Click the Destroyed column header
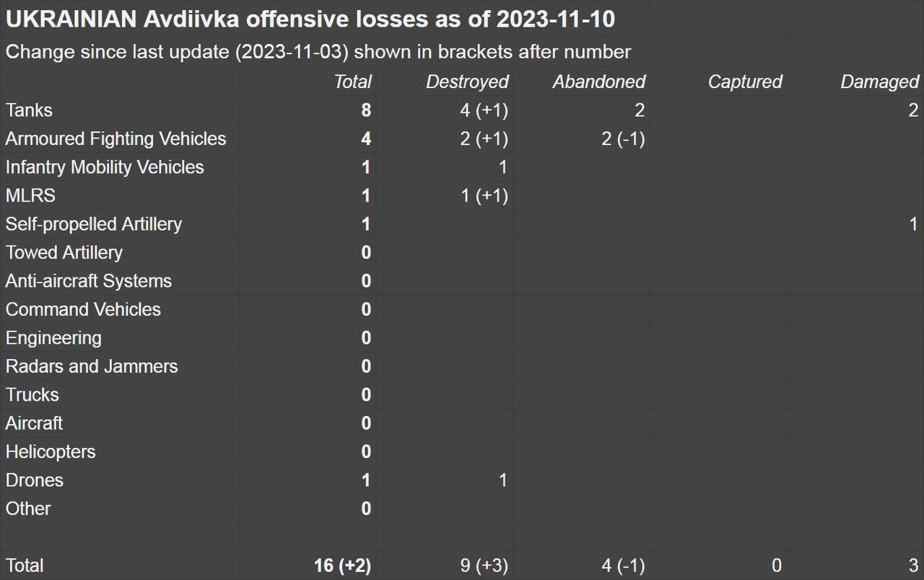Image resolution: width=924 pixels, height=580 pixels. [x=467, y=82]
